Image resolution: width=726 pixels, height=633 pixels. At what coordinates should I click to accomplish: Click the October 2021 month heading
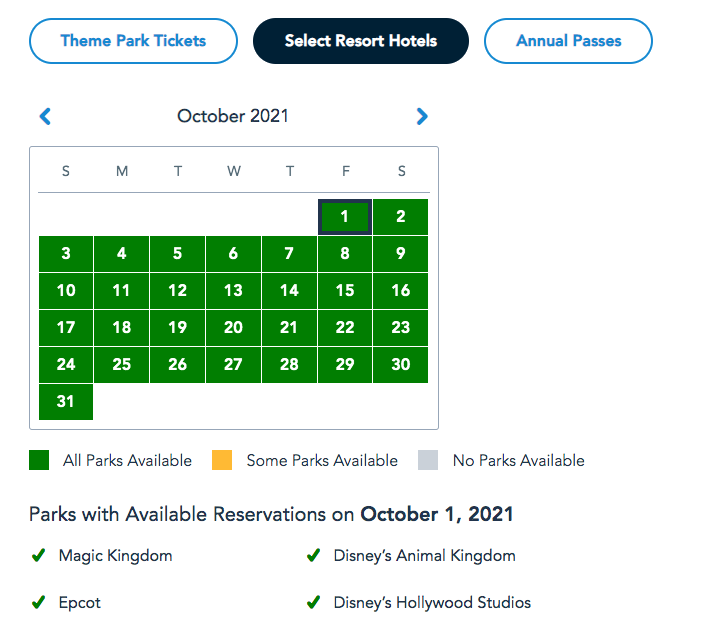(x=233, y=116)
